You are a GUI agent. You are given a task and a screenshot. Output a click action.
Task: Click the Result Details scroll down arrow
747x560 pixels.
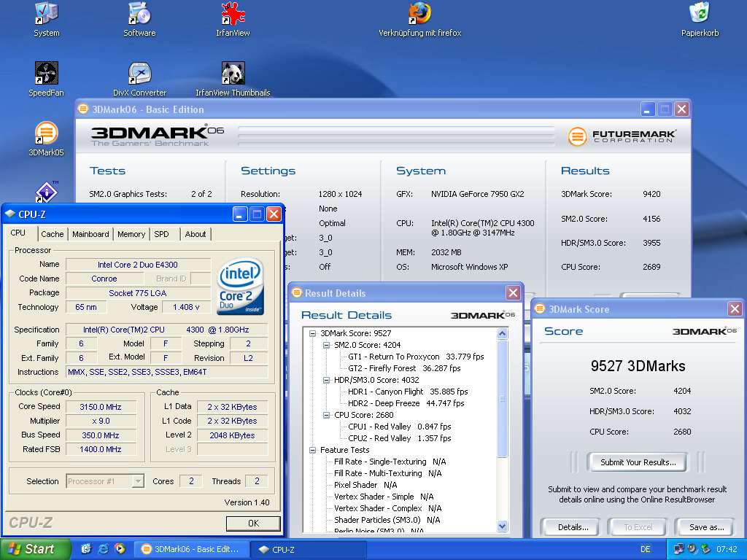click(x=502, y=526)
